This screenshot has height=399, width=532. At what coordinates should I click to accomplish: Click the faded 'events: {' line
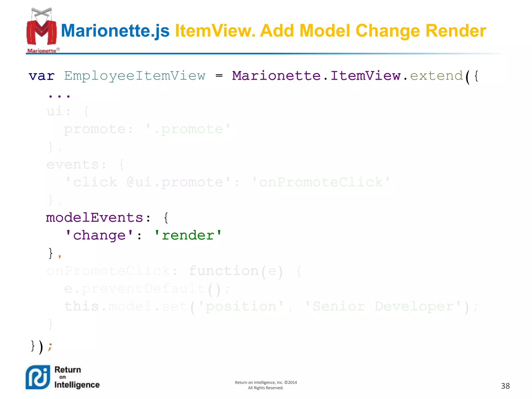pos(85,164)
